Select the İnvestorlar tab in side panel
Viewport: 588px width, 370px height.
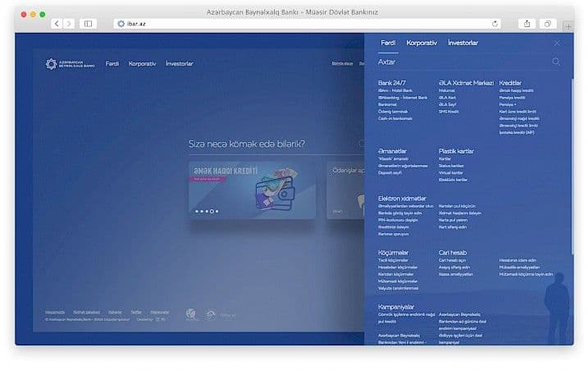[463, 43]
